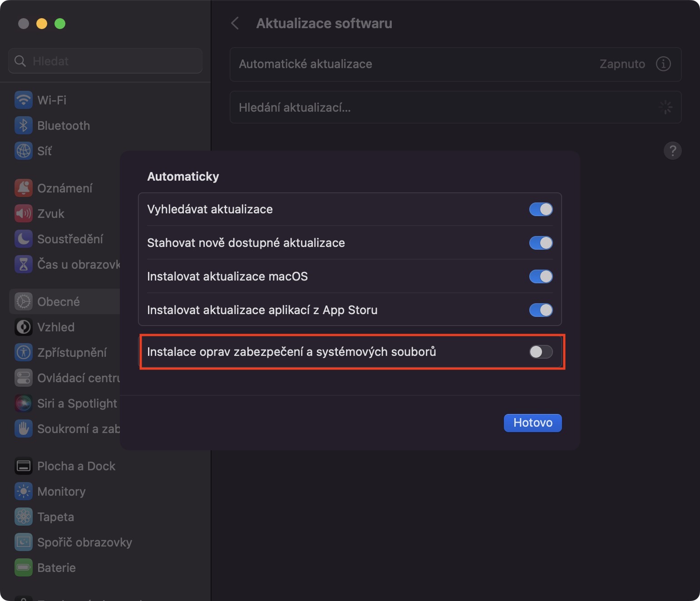Click the info icon beside Zapnuto

click(663, 64)
